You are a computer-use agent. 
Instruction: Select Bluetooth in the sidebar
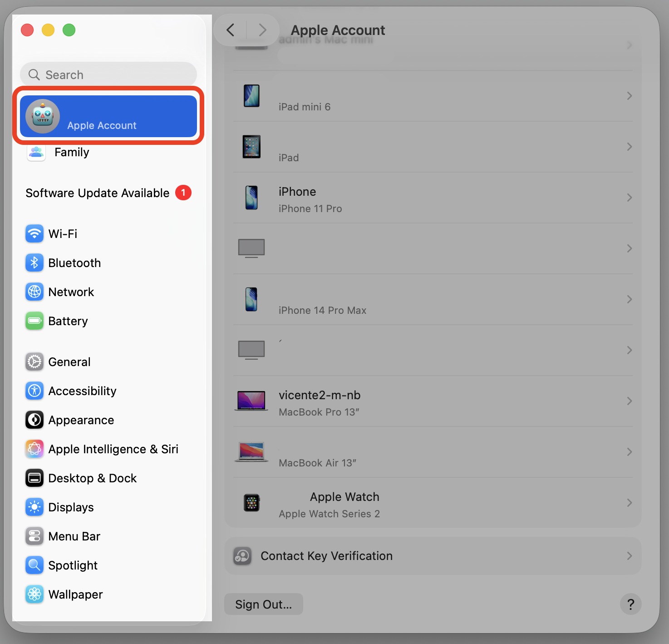tap(108, 263)
